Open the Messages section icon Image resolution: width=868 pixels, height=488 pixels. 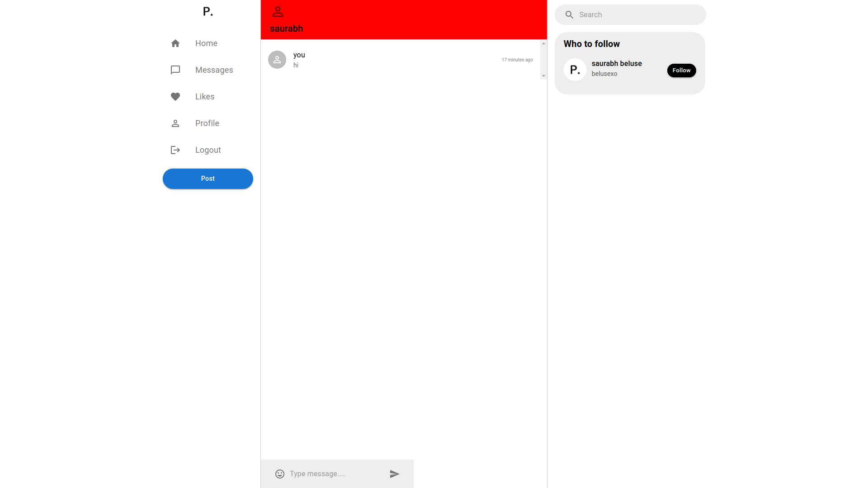[x=175, y=70]
